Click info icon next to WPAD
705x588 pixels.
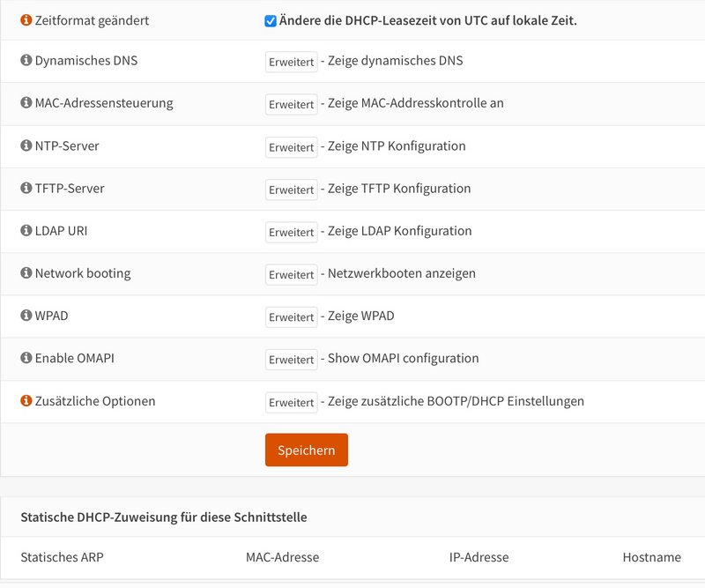coord(26,315)
